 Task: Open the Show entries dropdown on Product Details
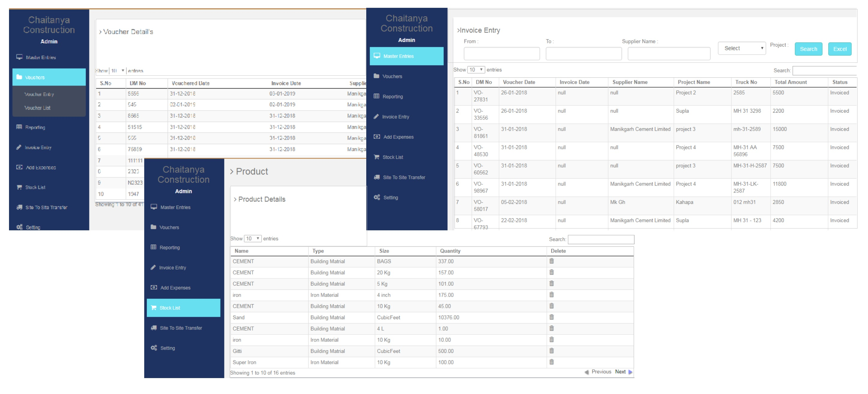(x=252, y=238)
